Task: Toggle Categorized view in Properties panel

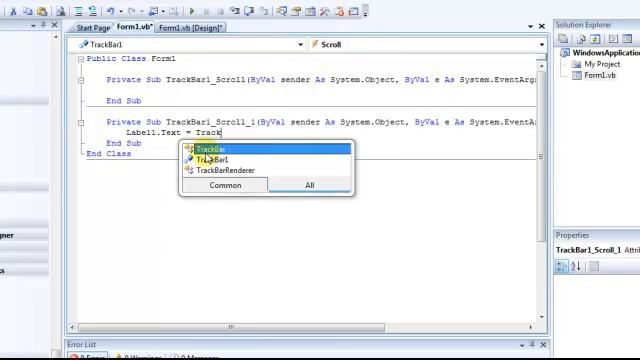Action: (562, 267)
